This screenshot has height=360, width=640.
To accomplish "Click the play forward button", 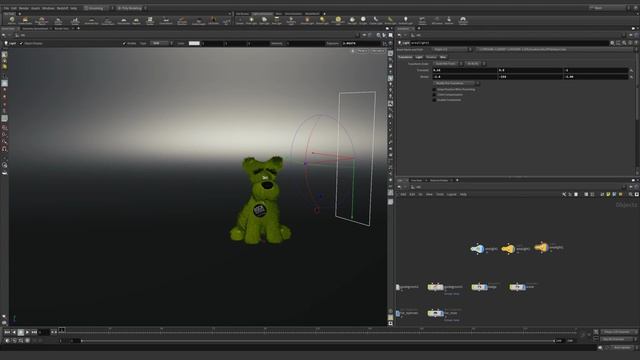I will 27,332.
